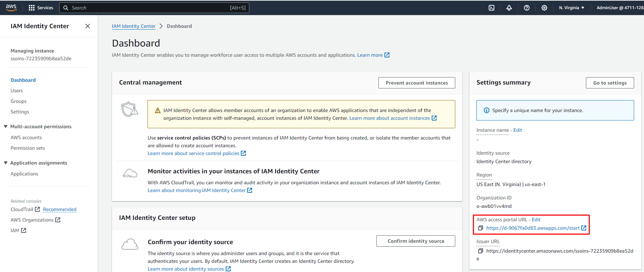Collapse Application assignments section
644x272 pixels.
6,163
